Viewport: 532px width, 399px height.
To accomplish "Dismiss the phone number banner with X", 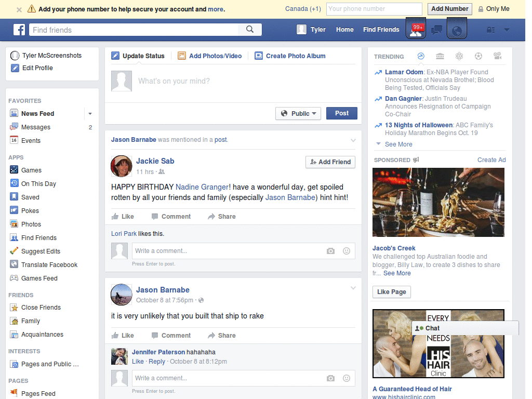I will [19, 9].
